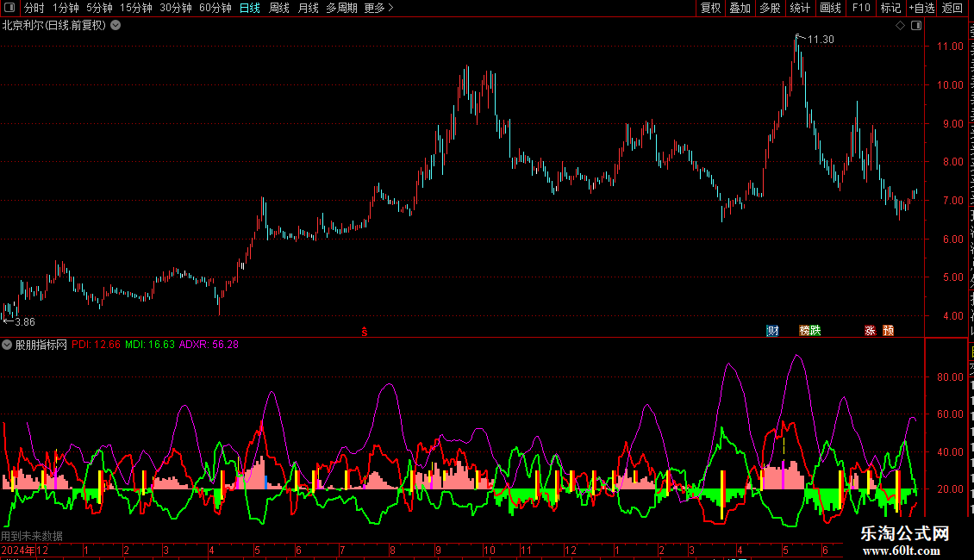Click the ADXR: 56.28 value
Image resolution: width=974 pixels, height=560 pixels.
[209, 345]
